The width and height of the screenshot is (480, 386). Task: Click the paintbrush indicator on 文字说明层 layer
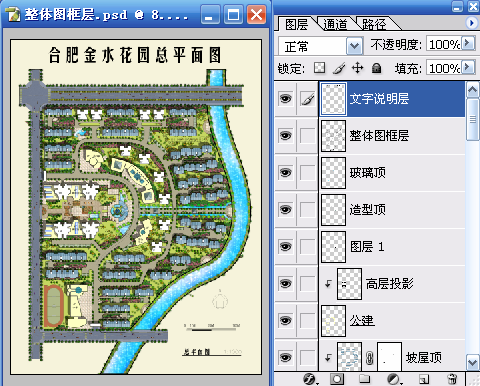pos(307,99)
